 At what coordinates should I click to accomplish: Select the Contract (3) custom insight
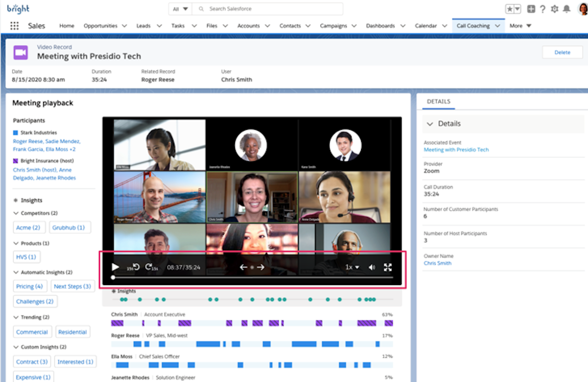[x=32, y=362]
